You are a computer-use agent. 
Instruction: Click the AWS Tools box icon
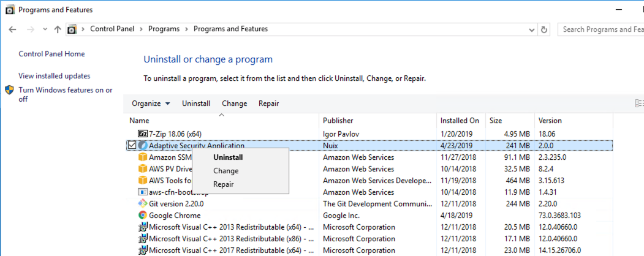coord(143,181)
